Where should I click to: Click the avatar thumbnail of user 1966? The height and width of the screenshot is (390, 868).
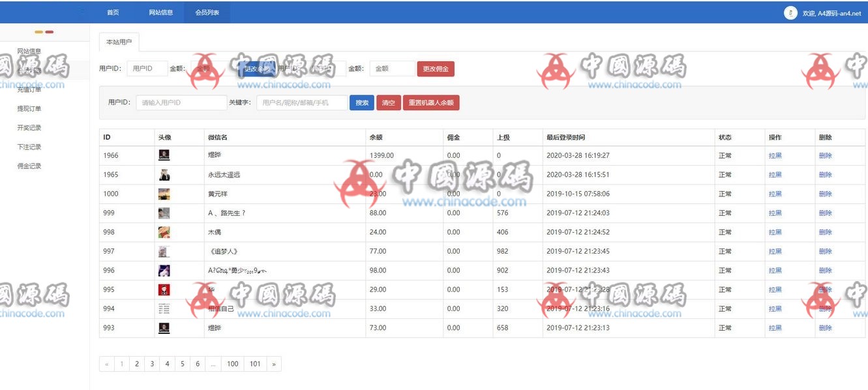point(164,155)
